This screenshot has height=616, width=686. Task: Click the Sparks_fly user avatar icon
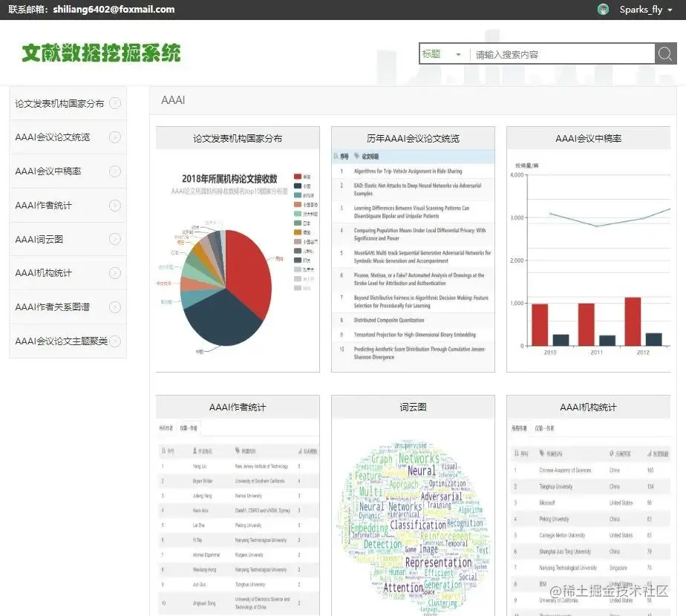pyautogui.click(x=604, y=9)
